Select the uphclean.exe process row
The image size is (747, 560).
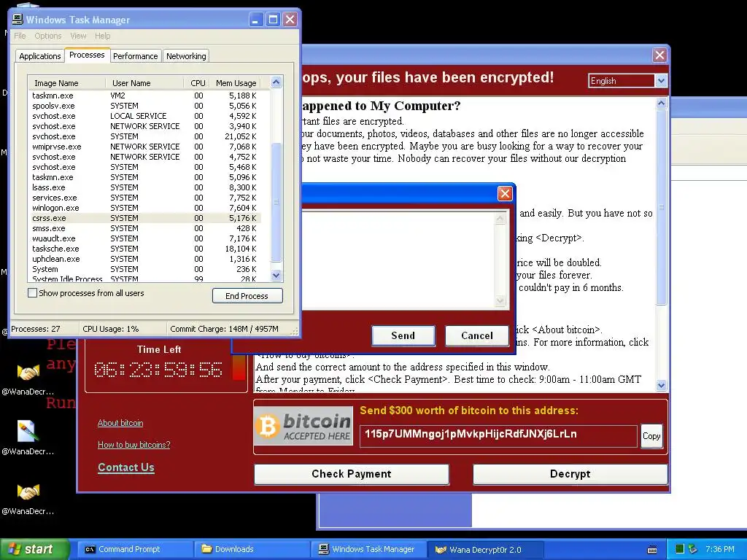pos(145,259)
